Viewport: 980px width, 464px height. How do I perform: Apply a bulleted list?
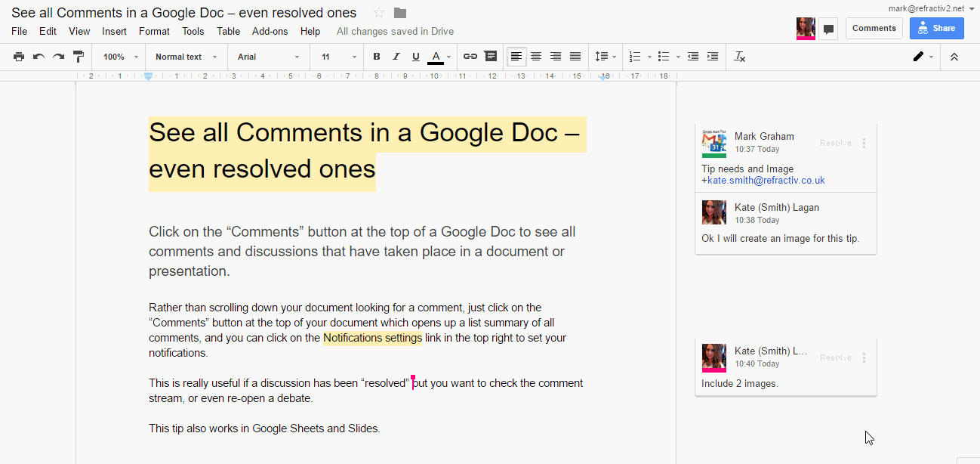(x=664, y=57)
